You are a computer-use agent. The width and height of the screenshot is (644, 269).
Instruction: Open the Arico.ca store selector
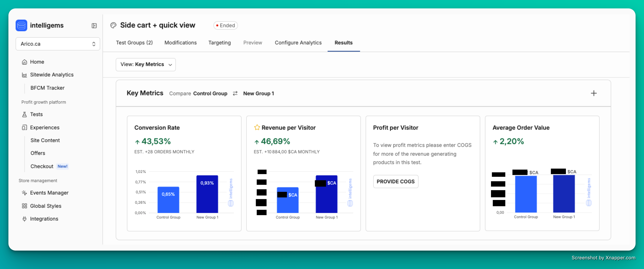click(x=58, y=44)
